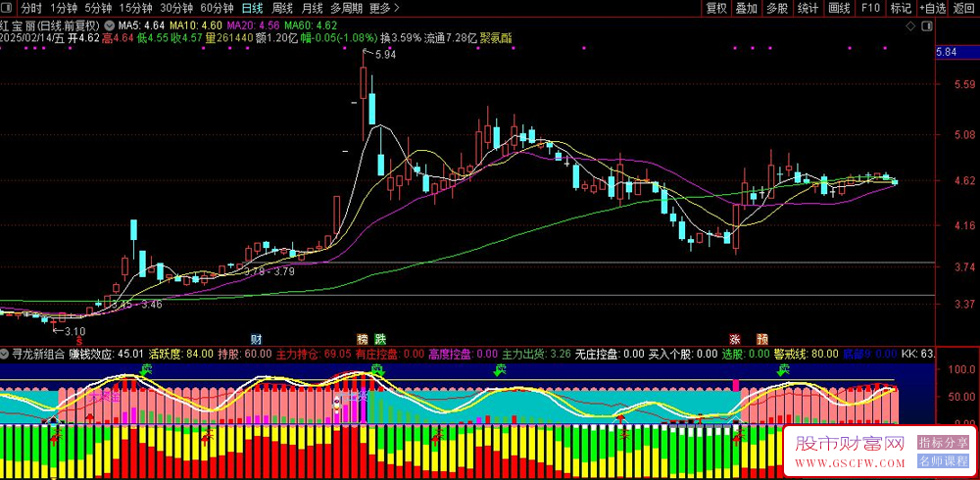Image resolution: width=980 pixels, height=480 pixels.
Task: Click the diamond icon above the price axis
Action: tap(910, 24)
